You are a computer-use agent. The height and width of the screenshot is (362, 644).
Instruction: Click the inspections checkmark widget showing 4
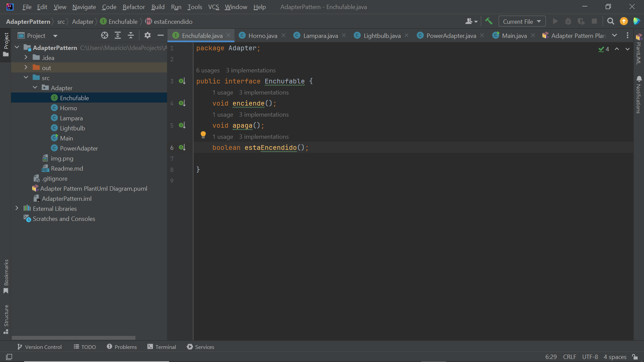[604, 49]
